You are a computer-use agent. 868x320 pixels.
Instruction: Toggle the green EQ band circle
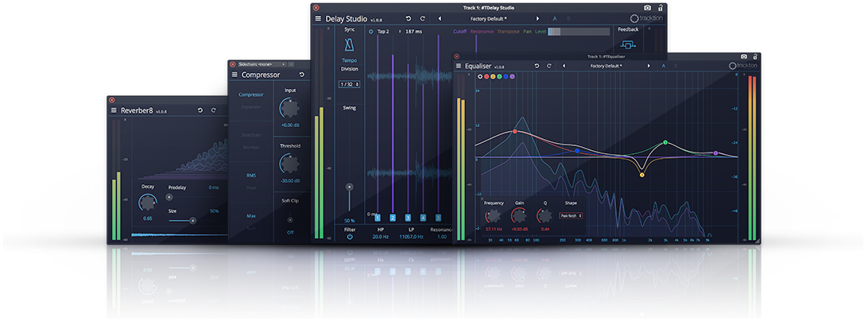click(499, 76)
